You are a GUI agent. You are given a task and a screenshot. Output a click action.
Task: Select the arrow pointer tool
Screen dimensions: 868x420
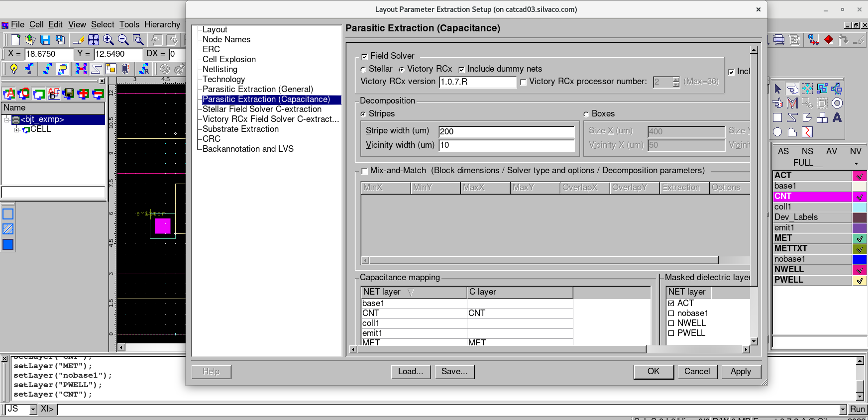coord(777,89)
